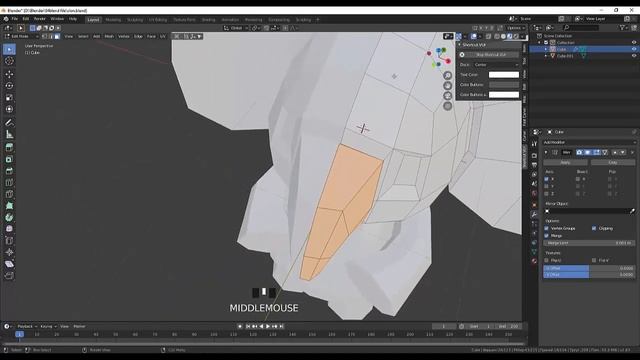Select the Inset Faces tool
Image resolution: width=640 pixels, height=360 pixels.
(x=9, y=159)
